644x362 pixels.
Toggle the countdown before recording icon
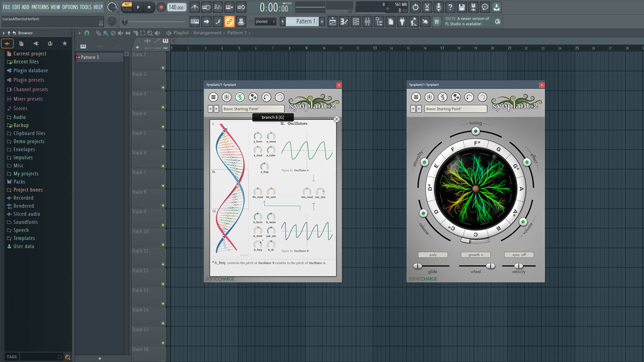click(218, 7)
